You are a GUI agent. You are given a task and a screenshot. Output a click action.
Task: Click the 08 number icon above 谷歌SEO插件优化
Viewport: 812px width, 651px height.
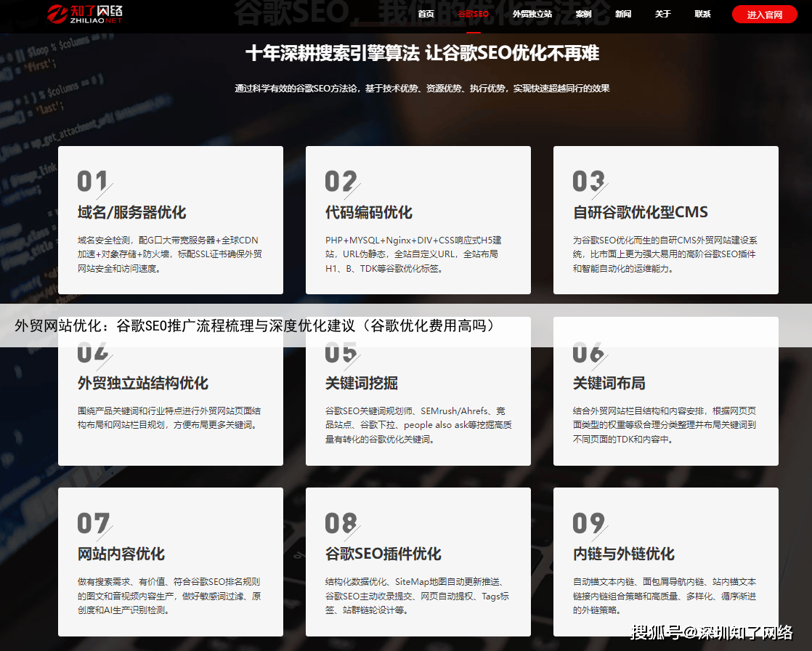click(x=341, y=523)
